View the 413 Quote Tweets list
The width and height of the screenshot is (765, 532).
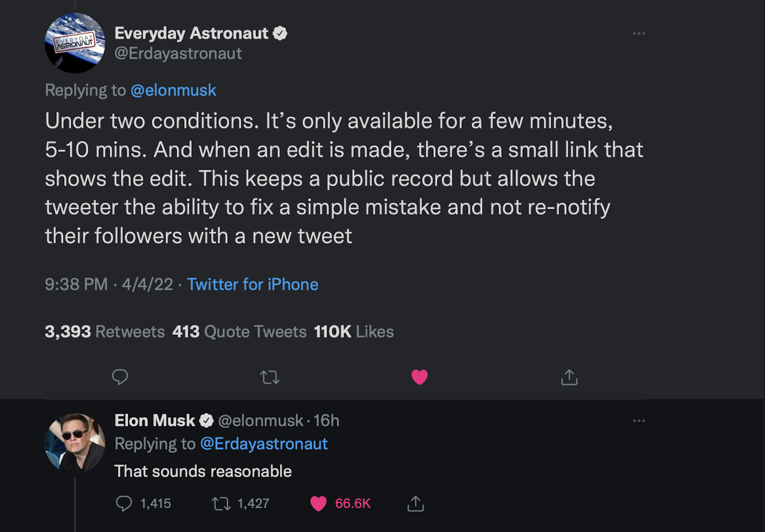[x=239, y=331]
